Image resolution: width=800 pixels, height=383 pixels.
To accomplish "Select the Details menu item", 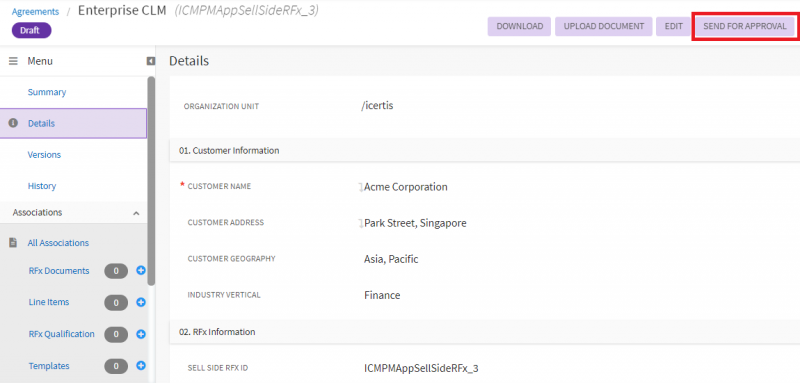I will [x=73, y=123].
